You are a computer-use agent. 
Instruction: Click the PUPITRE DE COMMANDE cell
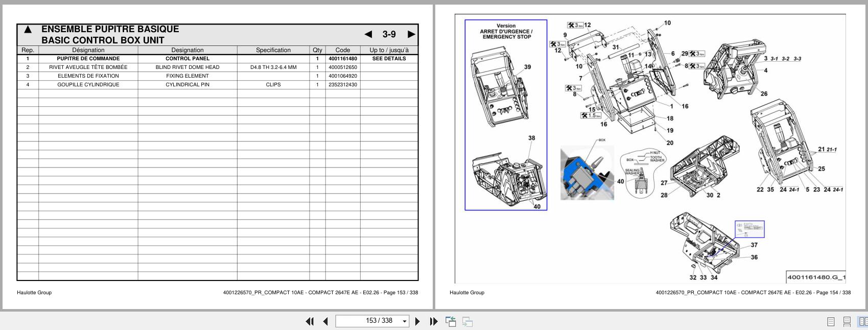coord(88,59)
